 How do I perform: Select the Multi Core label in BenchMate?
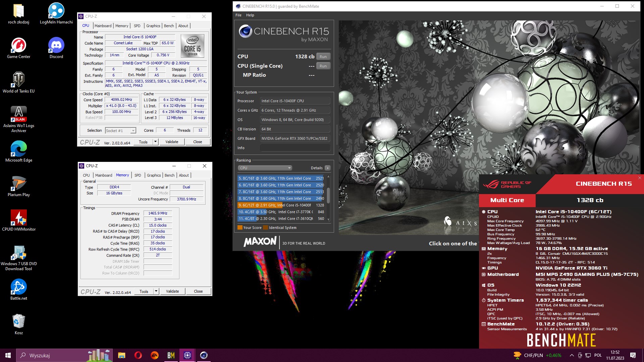coord(507,200)
